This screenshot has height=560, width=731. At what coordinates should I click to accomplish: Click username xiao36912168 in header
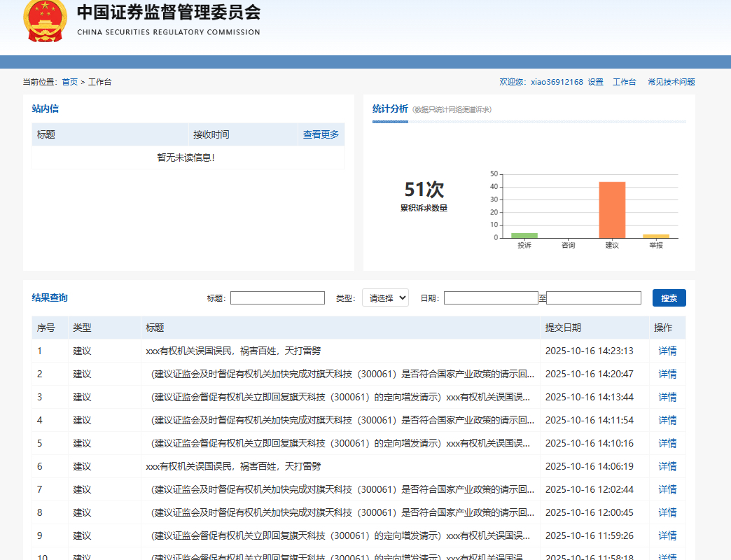pos(557,82)
